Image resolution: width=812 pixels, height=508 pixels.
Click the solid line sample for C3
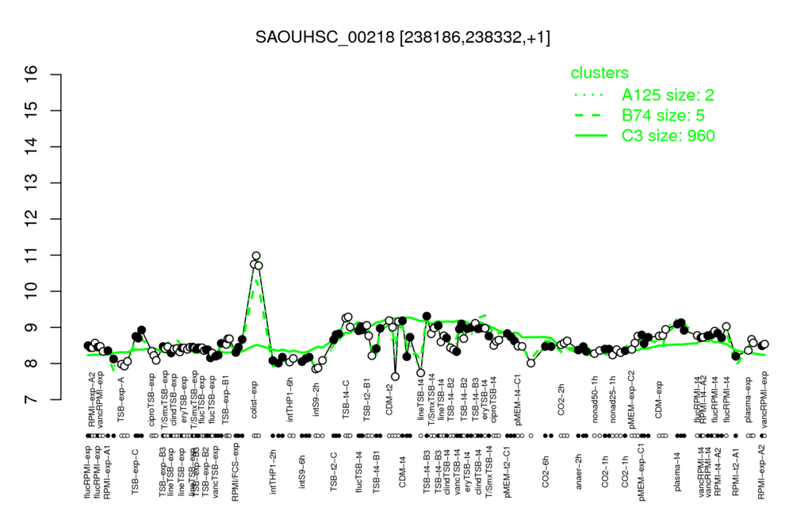[590, 135]
